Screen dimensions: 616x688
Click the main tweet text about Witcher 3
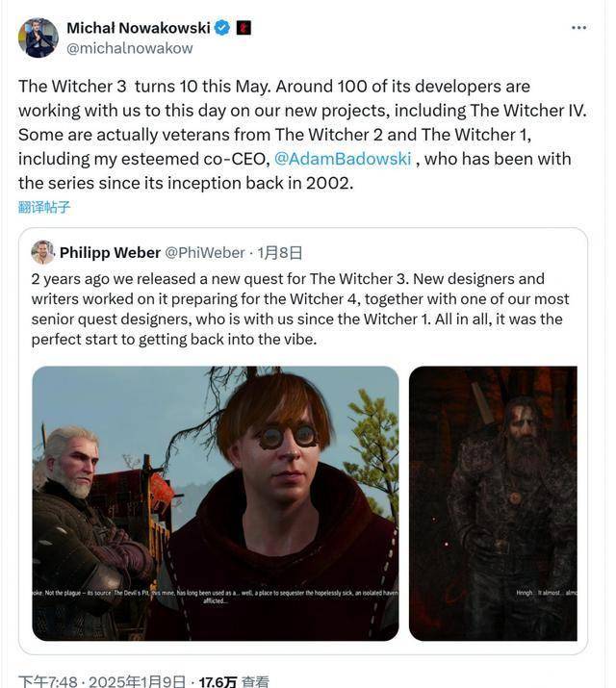[302, 135]
